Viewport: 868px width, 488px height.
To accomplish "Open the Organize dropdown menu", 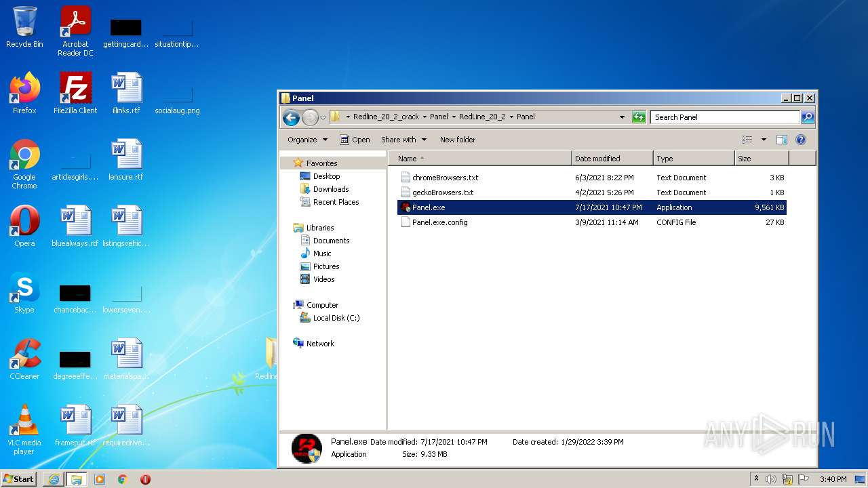I will coord(307,140).
